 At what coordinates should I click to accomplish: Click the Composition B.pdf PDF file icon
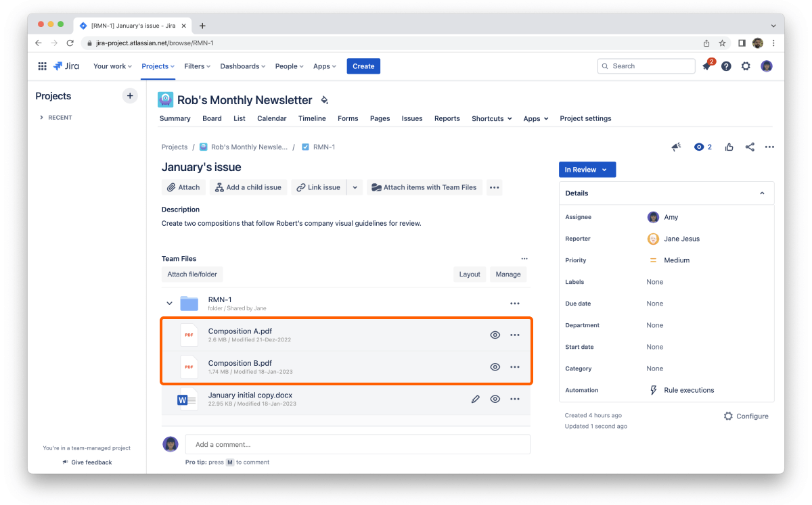tap(189, 367)
